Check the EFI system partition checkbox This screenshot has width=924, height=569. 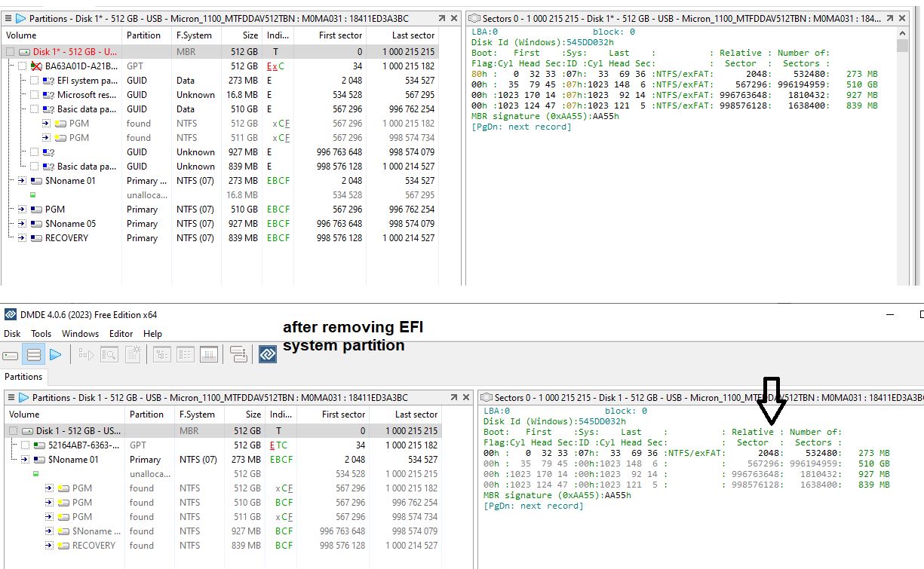[35, 81]
